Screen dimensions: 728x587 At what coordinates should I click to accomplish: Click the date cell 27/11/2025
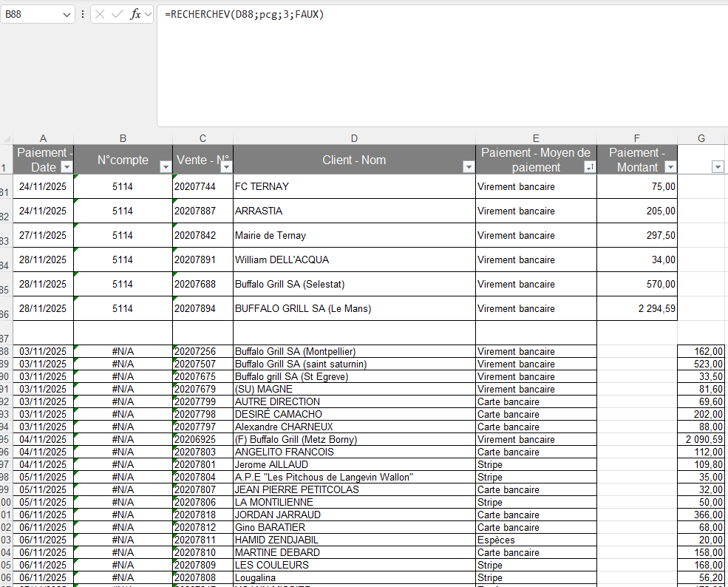point(43,235)
